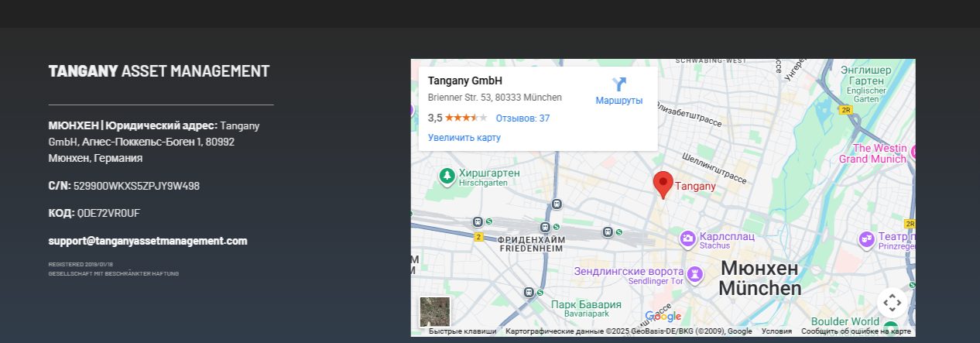Click the Tangany GmbH title in the map card
Viewport: 980px width, 343px height.
pyautogui.click(x=465, y=81)
